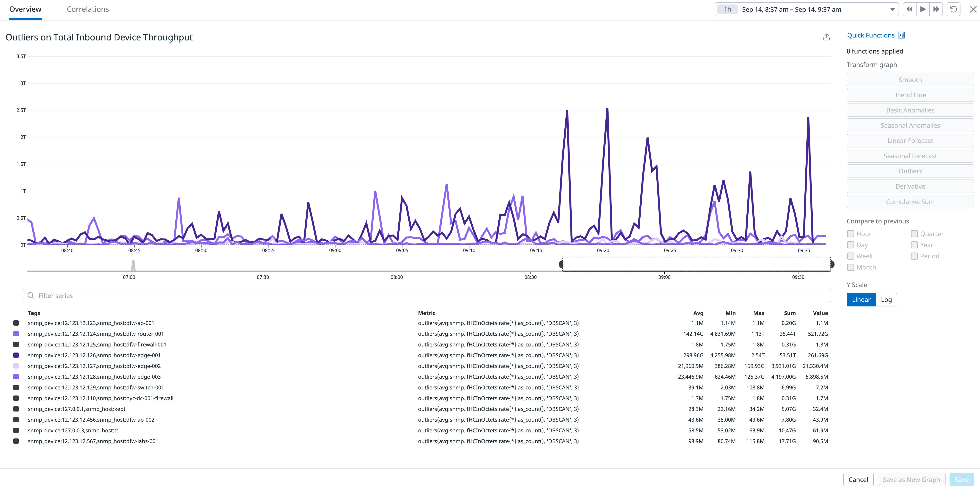The height and width of the screenshot is (491, 980).
Task: Switch Y Scale to Log
Action: [886, 299]
